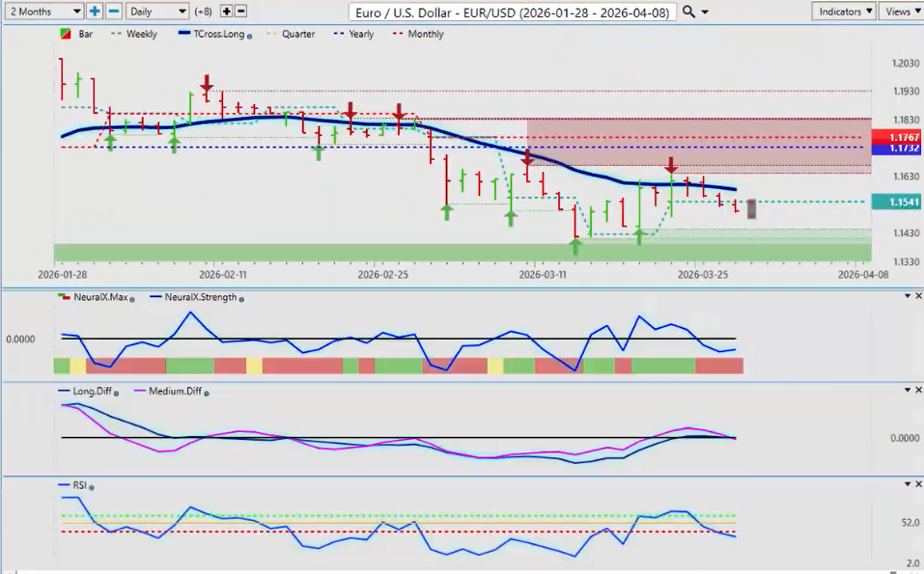Click the magnifying glass symbol search icon
The image size is (924, 574).
click(x=688, y=12)
